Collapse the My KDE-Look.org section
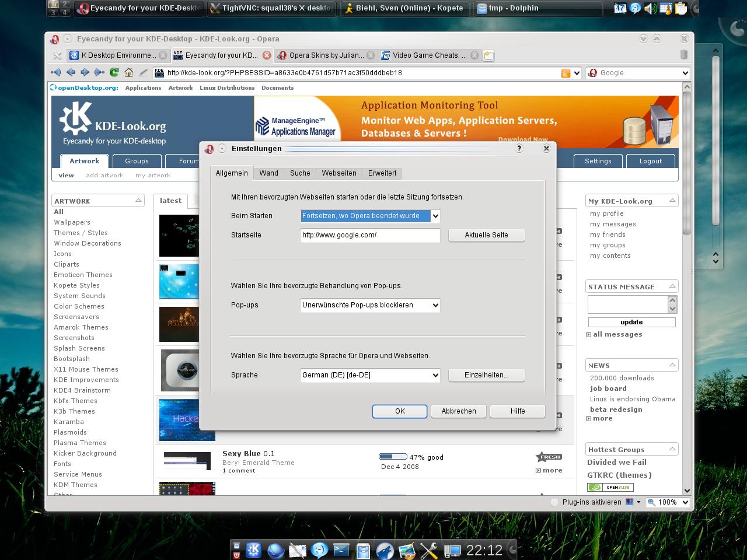The width and height of the screenshot is (747, 560). (x=672, y=201)
